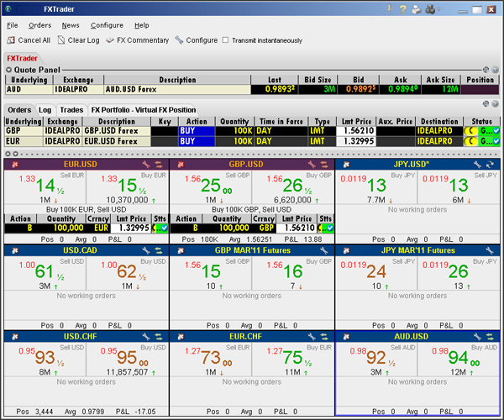Edit limit price 1.56210 in orders table
The height and width of the screenshot is (420, 504).
356,131
